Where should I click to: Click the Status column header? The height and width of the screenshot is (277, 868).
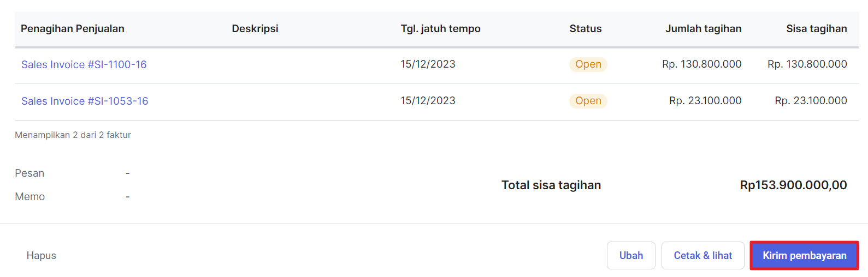[x=585, y=29]
